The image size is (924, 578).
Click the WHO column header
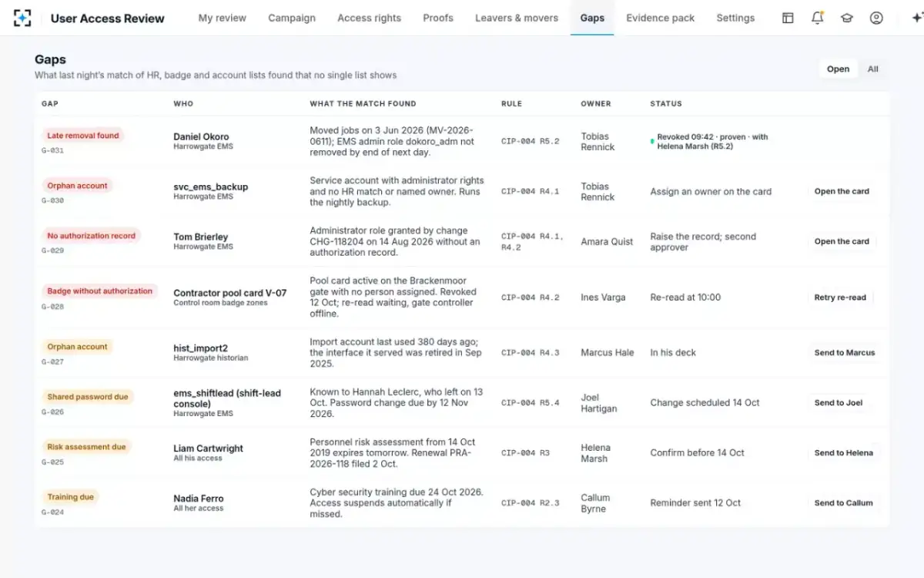[183, 103]
